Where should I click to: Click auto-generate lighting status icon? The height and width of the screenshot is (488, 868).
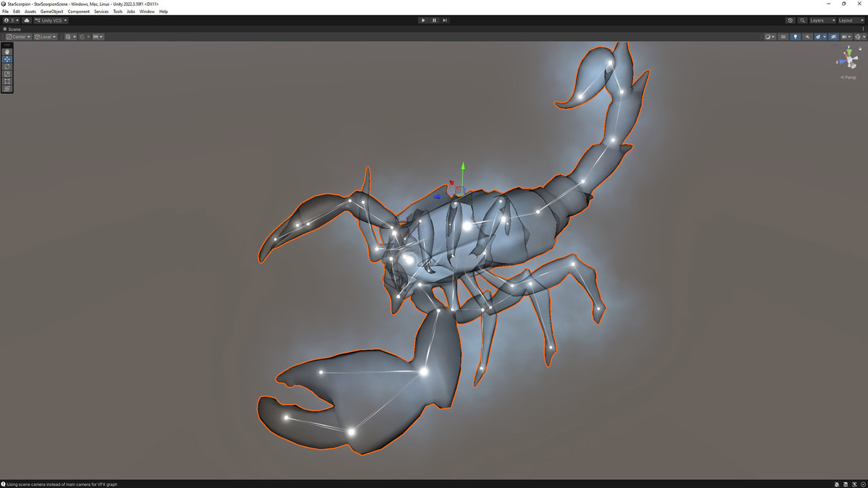point(854,484)
